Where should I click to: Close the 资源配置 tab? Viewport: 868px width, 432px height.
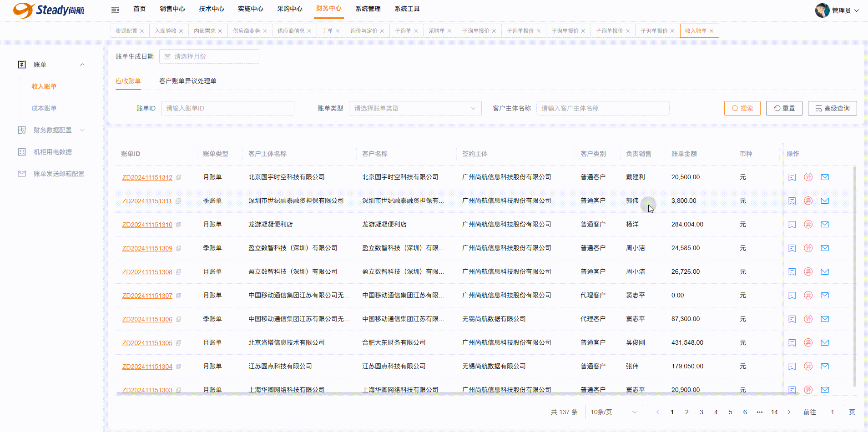tap(142, 31)
